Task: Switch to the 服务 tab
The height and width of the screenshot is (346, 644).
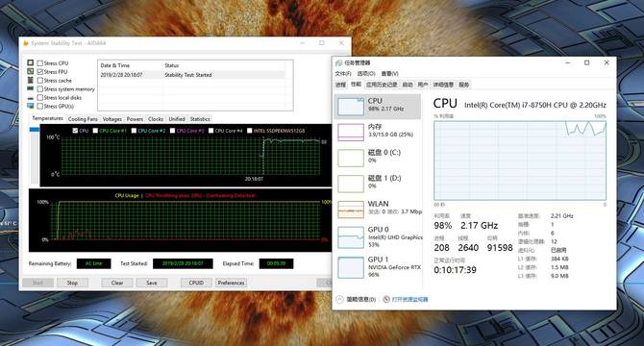Action: [463, 85]
